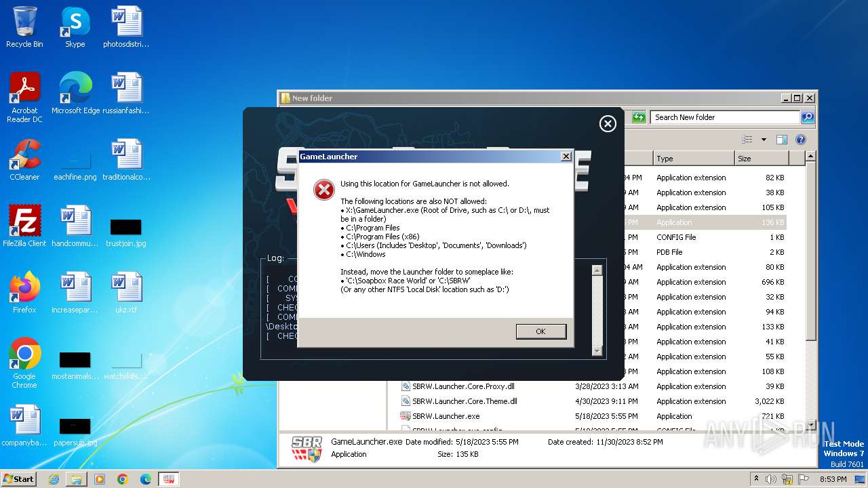Switch to the GameLauncher taskbar button
The width and height of the screenshot is (868, 488).
click(x=169, y=479)
